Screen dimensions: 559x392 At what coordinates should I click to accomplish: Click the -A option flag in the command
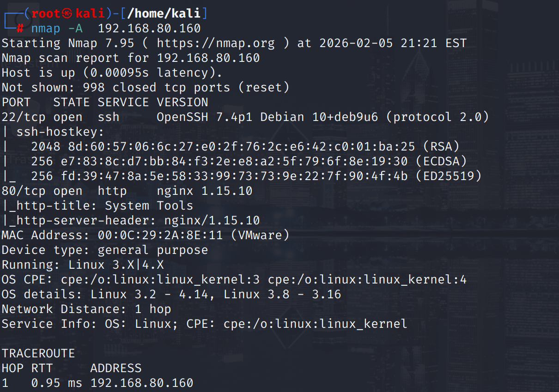[75, 29]
